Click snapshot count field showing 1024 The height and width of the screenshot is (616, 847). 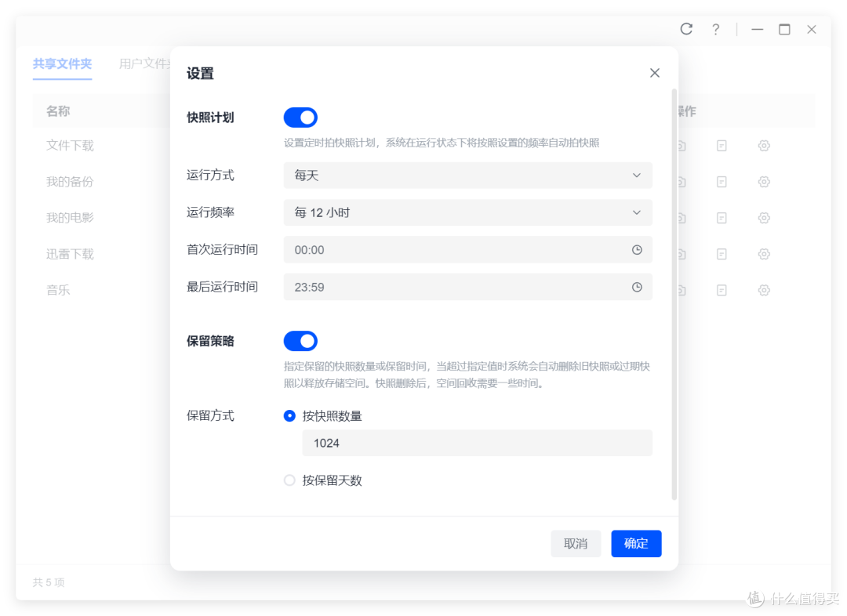coord(478,444)
